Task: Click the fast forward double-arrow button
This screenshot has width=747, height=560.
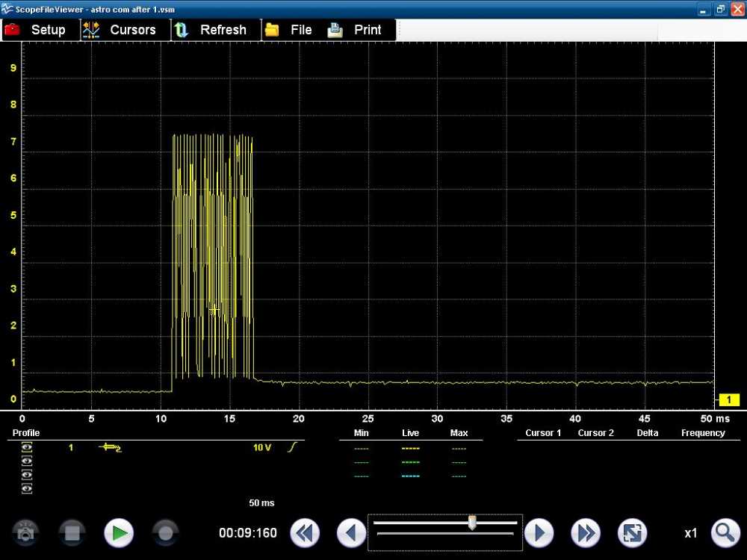Action: point(586,533)
